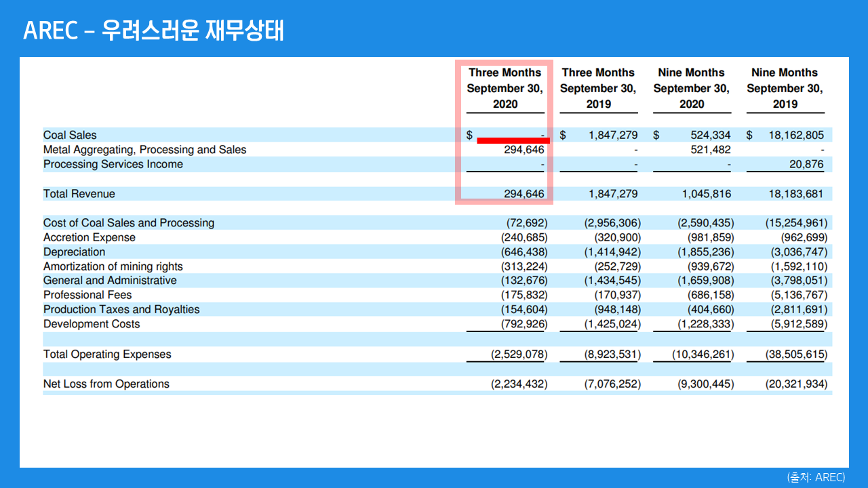Click cost of coal sales value (15,254,961)
868x488 pixels.
[x=796, y=223]
